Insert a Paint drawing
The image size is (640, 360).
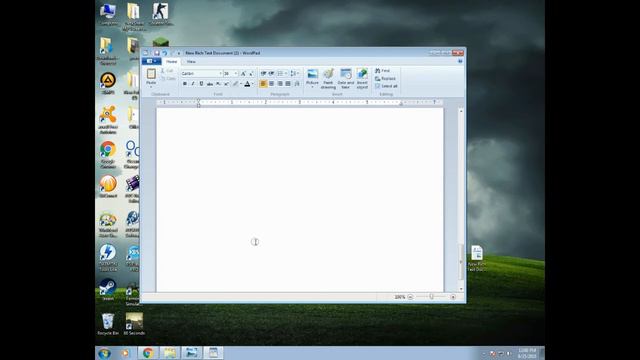[x=328, y=78]
